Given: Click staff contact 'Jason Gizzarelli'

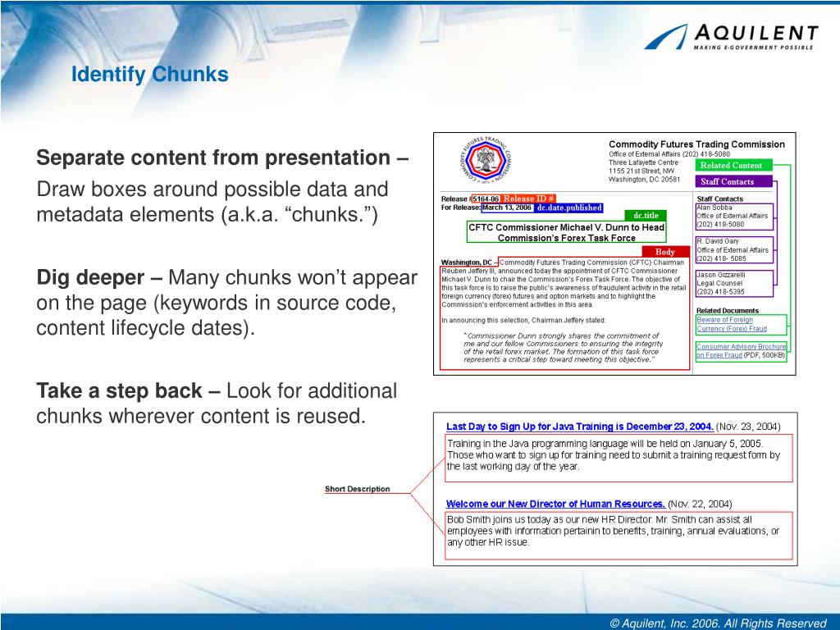Looking at the screenshot, I should 720,275.
